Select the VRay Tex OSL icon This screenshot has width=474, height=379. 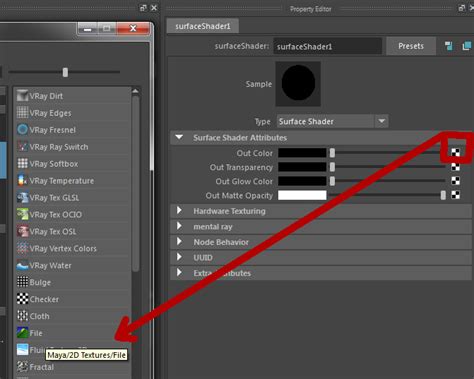point(22,231)
